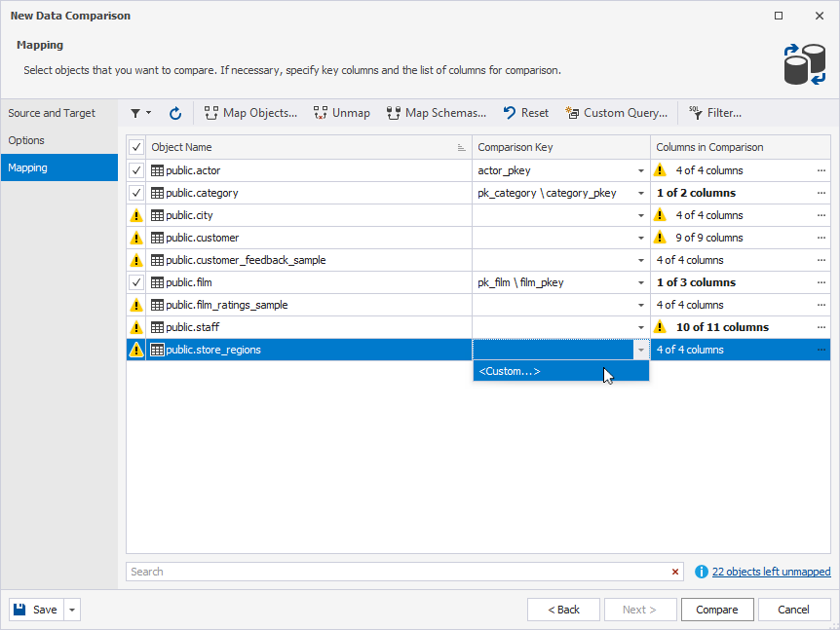840x630 pixels.
Task: Click warning icon on public.store_regions row
Action: click(136, 350)
